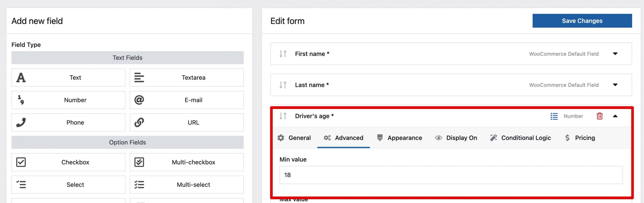Add an E-mail field
Image resolution: width=644 pixels, height=203 pixels.
pyautogui.click(x=187, y=100)
